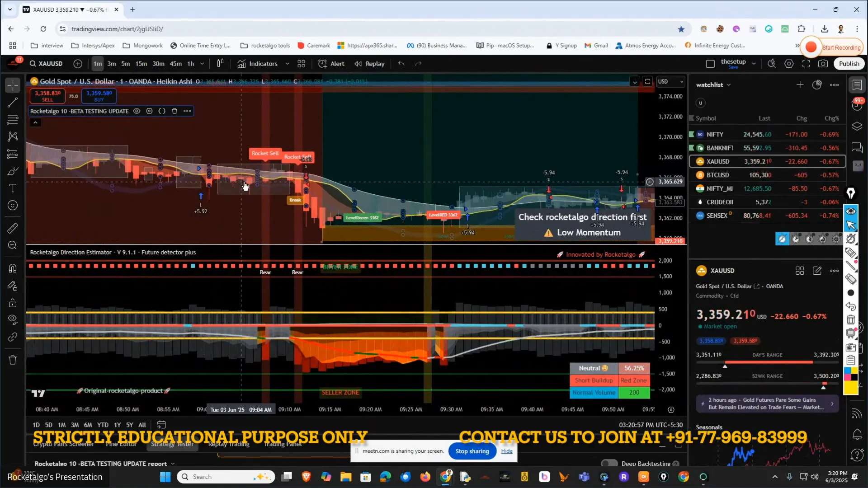Screen dimensions: 868x488
Task: Toggle the hide all drawings eye tool
Action: [x=13, y=319]
